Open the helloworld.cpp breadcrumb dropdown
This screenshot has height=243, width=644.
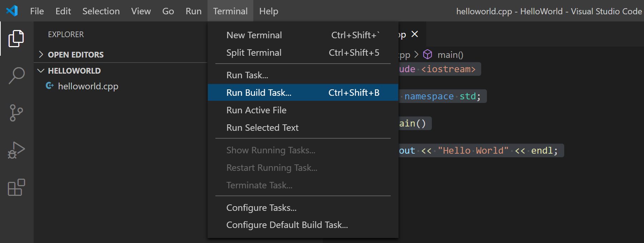(x=404, y=55)
